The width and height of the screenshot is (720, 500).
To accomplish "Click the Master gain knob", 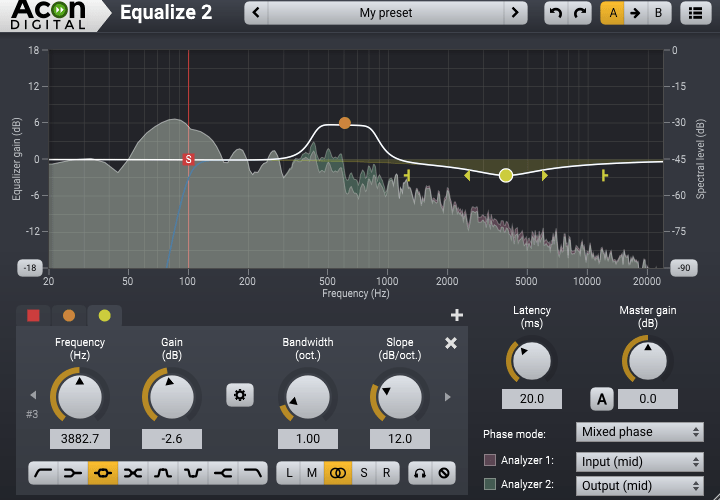I will [x=647, y=360].
